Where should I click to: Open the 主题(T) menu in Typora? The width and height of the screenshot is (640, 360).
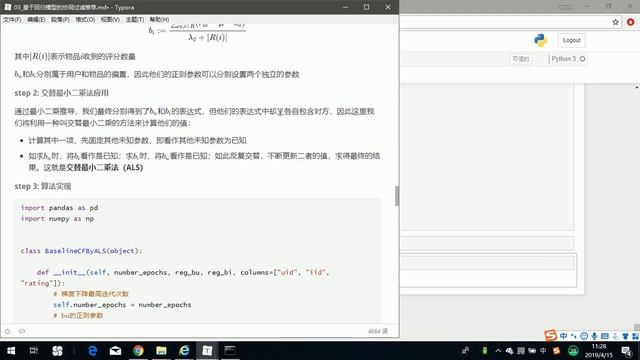pyautogui.click(x=134, y=20)
